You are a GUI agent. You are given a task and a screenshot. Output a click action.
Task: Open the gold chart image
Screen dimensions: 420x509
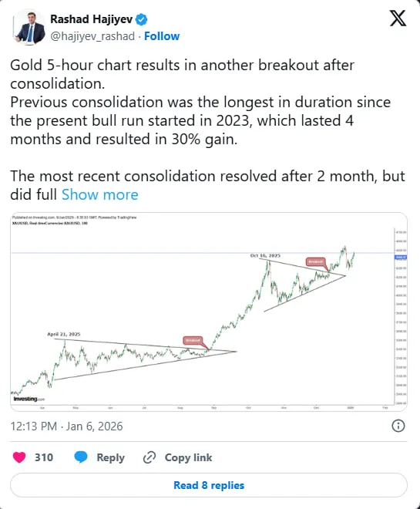click(209, 312)
